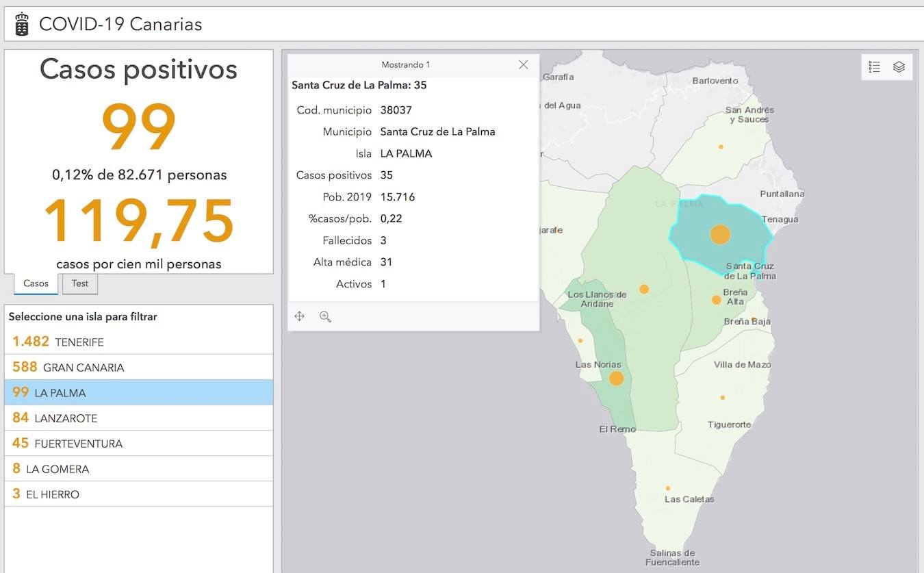Click the orange marker near Las Norias
The width and height of the screenshot is (924, 573).
coord(616,378)
